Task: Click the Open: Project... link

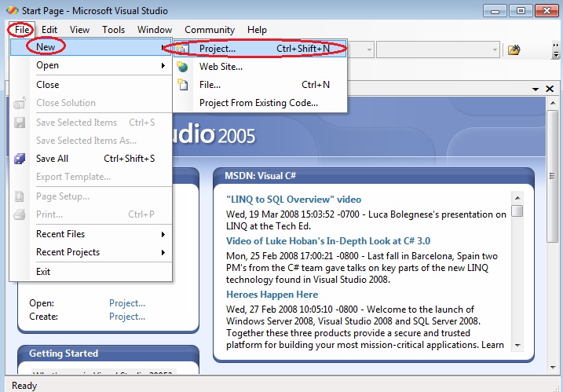Action: coord(127,303)
